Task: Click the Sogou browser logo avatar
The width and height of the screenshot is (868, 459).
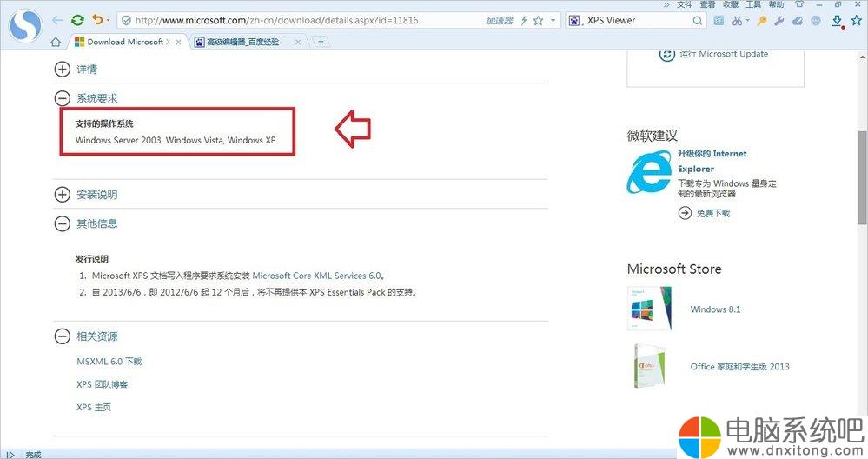Action: [26, 25]
